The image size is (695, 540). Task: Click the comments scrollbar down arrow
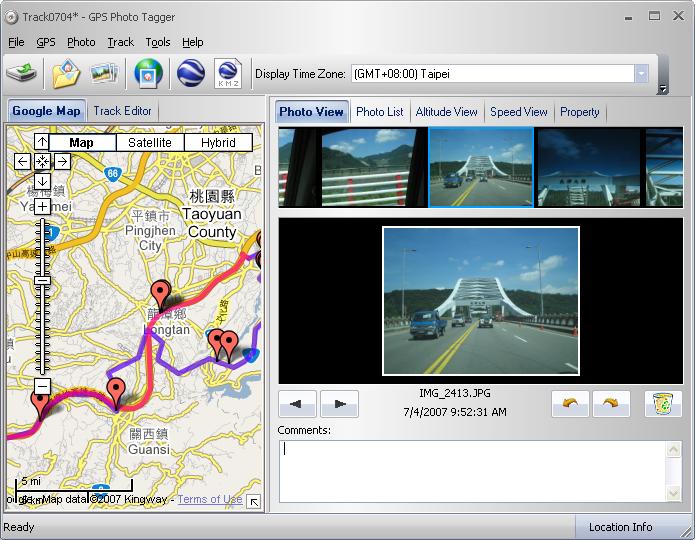tap(674, 493)
